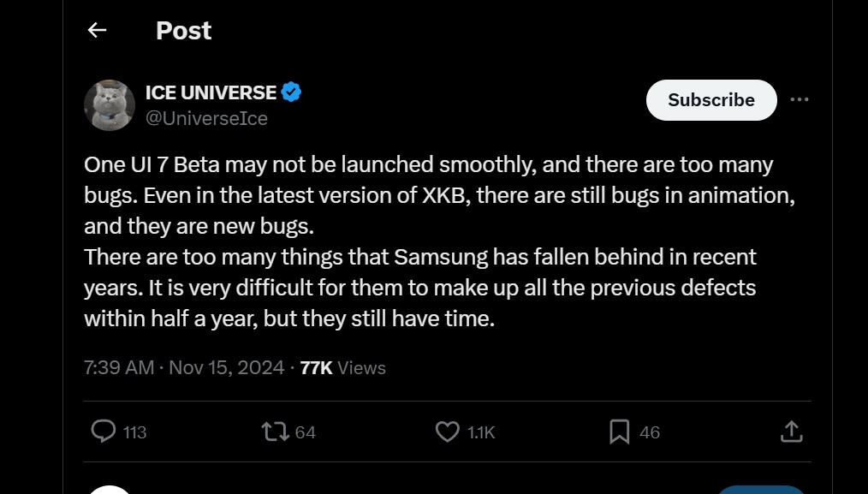The width and height of the screenshot is (868, 494).
Task: Go back using the left arrow
Action: [x=97, y=30]
